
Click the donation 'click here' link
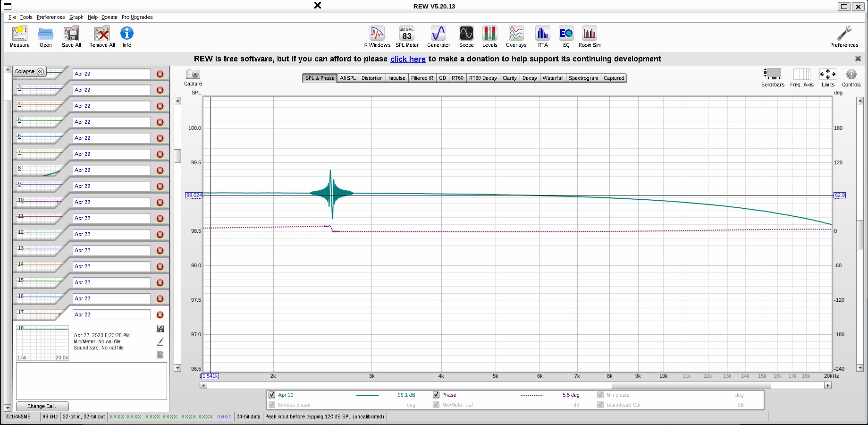[408, 59]
